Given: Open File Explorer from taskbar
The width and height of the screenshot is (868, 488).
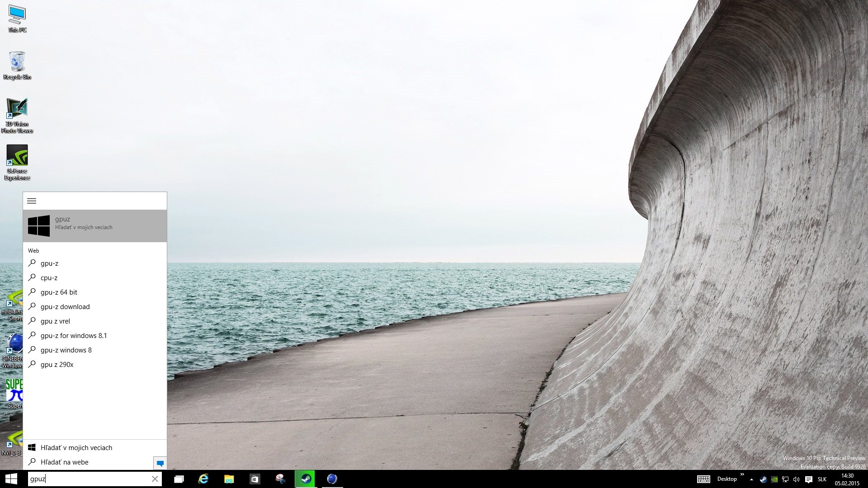Looking at the screenshot, I should coord(229,479).
